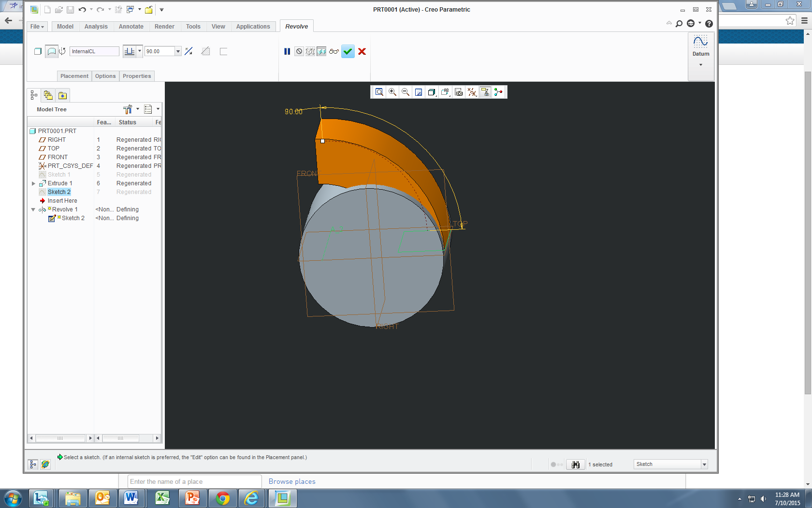Click the Browse places link
This screenshot has width=812, height=508.
pos(292,481)
